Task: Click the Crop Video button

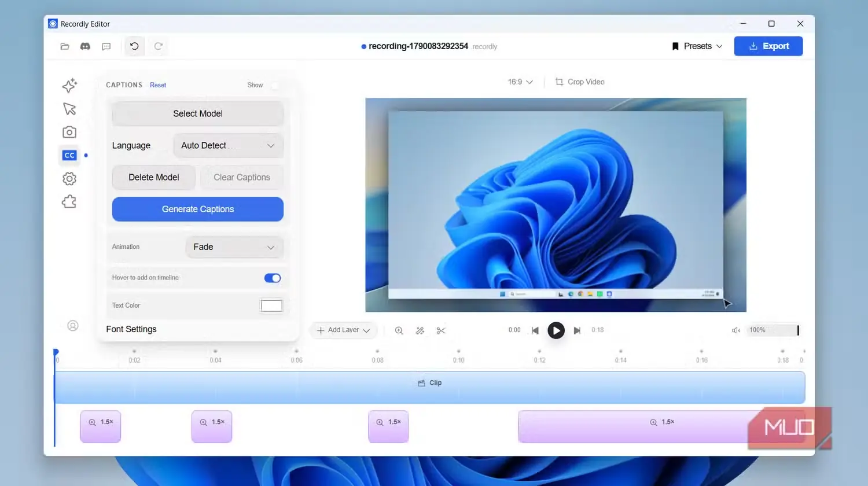Action: 580,82
